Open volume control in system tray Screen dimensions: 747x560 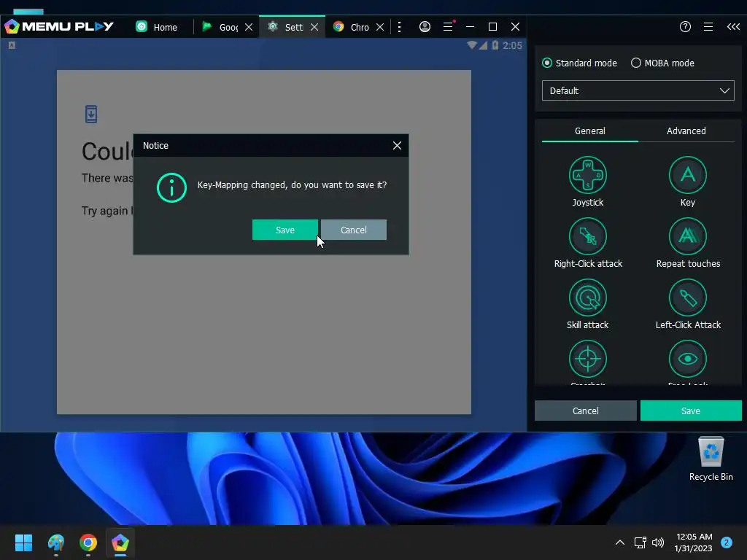tap(658, 542)
